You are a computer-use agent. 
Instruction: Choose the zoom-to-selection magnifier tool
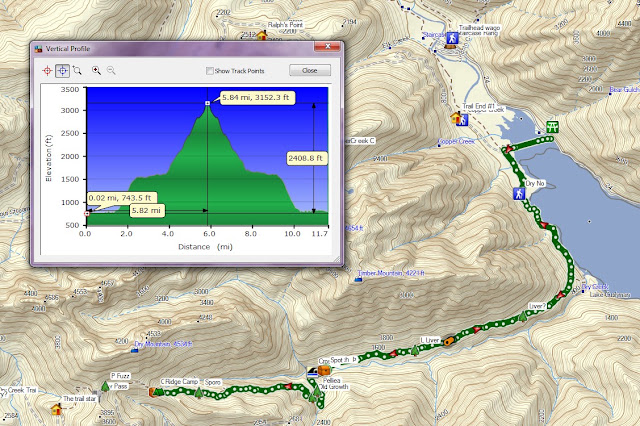coord(77,71)
